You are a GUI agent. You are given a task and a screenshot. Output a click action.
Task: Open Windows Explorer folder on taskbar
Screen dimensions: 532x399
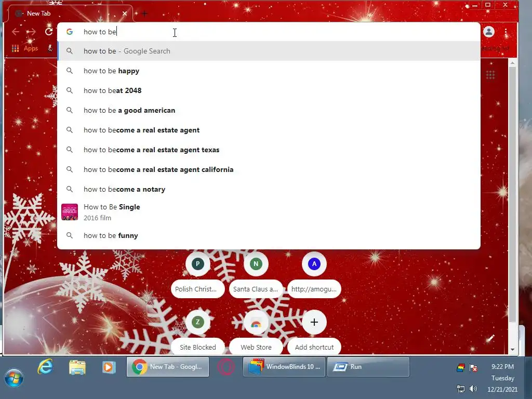(77, 367)
